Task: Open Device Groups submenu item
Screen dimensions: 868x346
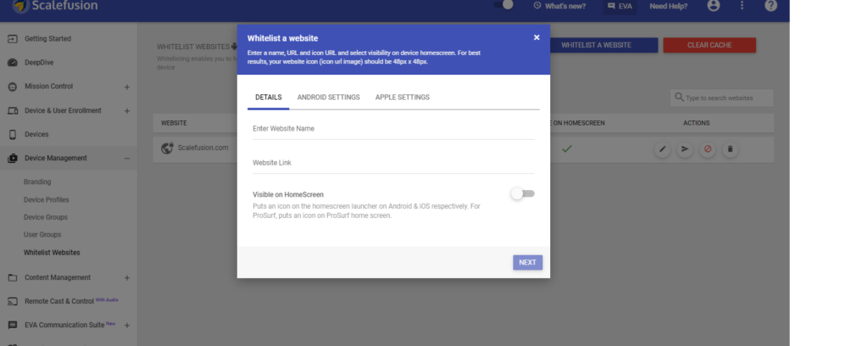Action: (46, 218)
